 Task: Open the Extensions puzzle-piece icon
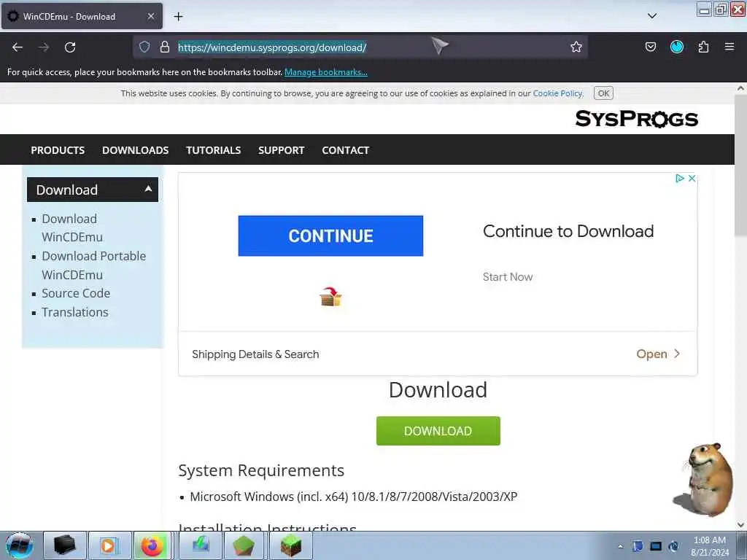(703, 47)
